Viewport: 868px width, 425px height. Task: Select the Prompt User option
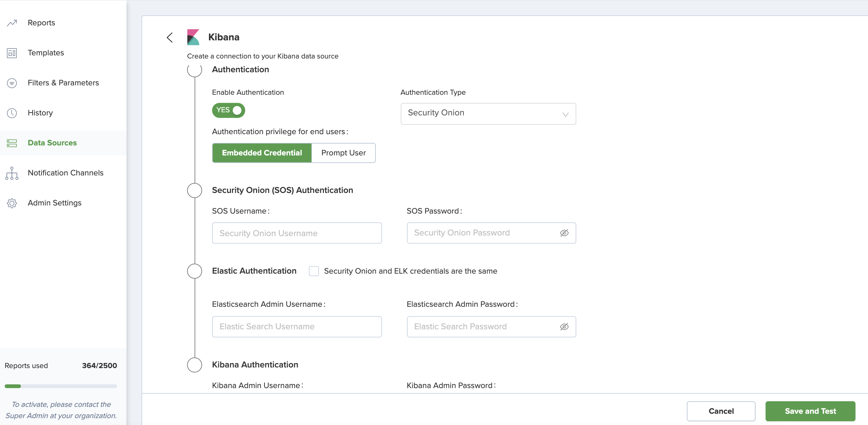tap(343, 153)
